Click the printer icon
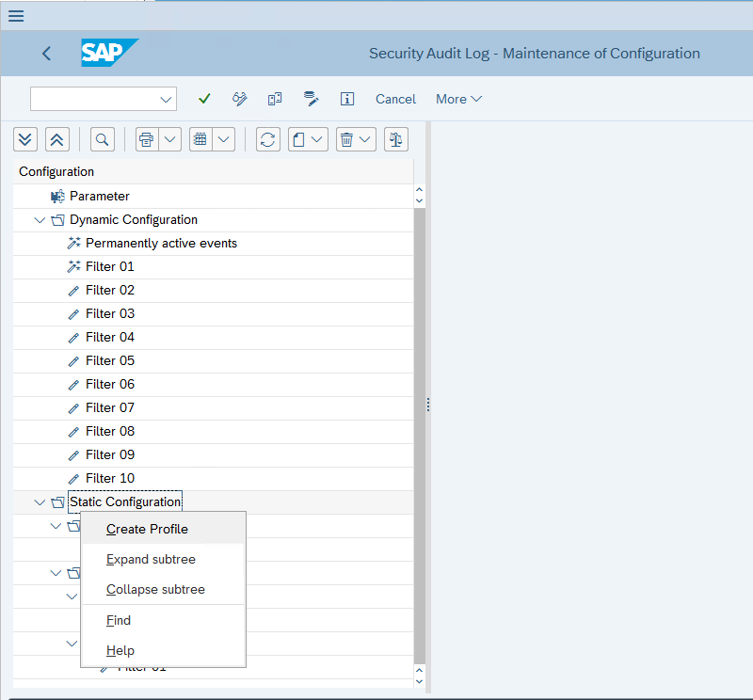The image size is (753, 700). 147,139
